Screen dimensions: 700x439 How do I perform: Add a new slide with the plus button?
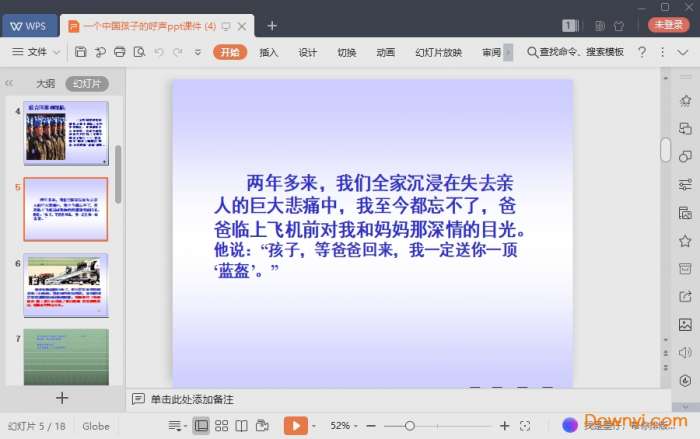(62, 398)
